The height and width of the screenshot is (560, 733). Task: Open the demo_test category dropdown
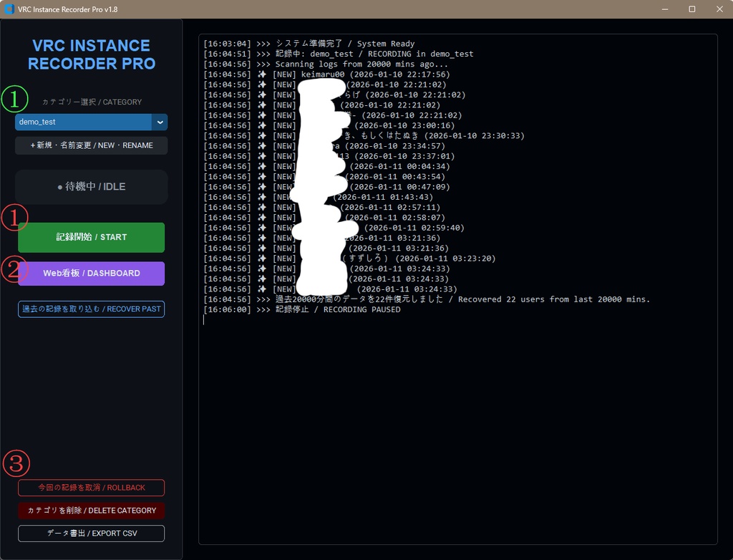[91, 122]
